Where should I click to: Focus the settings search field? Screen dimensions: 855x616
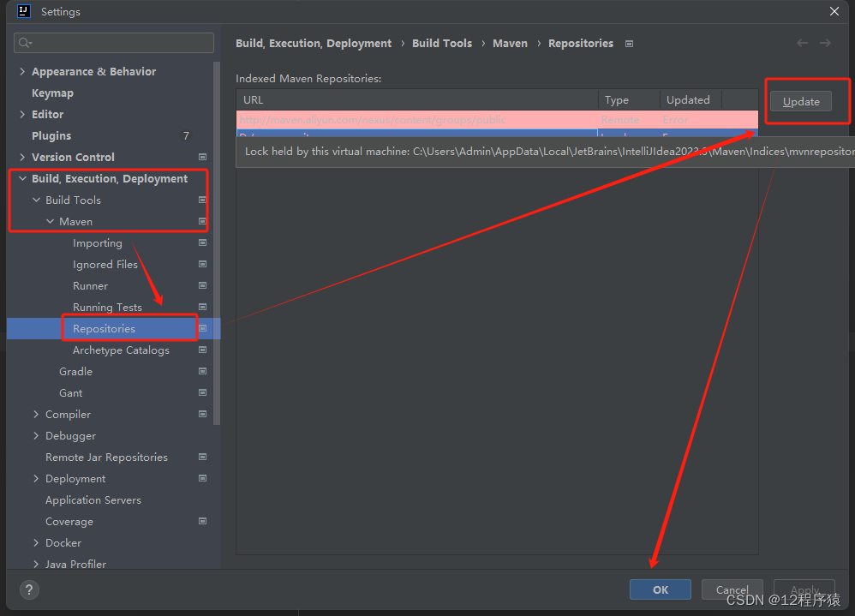pos(114,43)
